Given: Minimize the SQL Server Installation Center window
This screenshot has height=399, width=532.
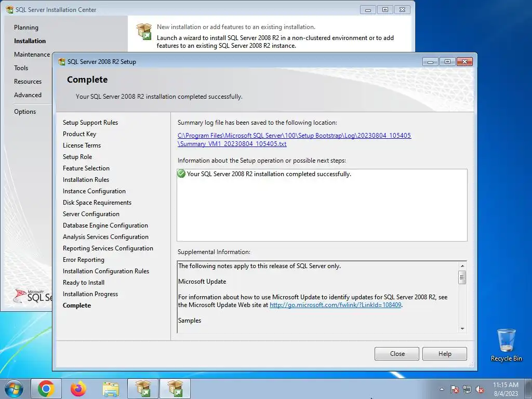Looking at the screenshot, I should [368, 10].
